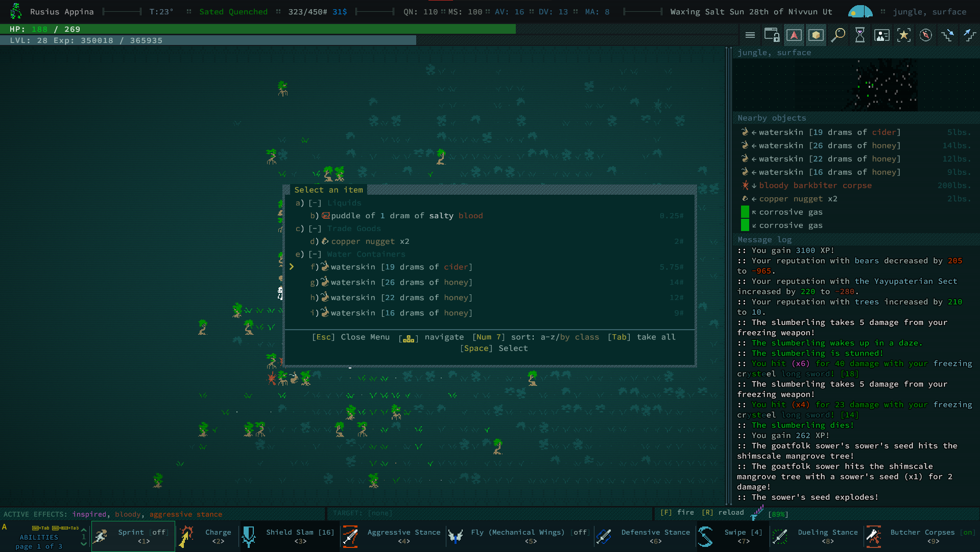980x552 pixels.
Task: Click Esc Close Menu button
Action: 351,337
